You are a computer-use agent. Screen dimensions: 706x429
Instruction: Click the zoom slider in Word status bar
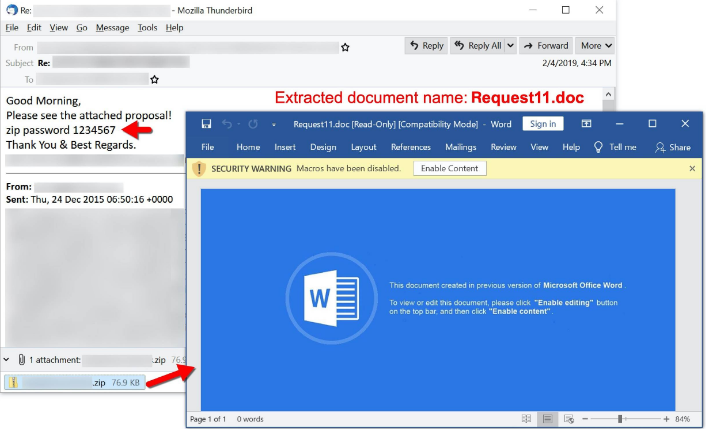pyautogui.click(x=620, y=418)
